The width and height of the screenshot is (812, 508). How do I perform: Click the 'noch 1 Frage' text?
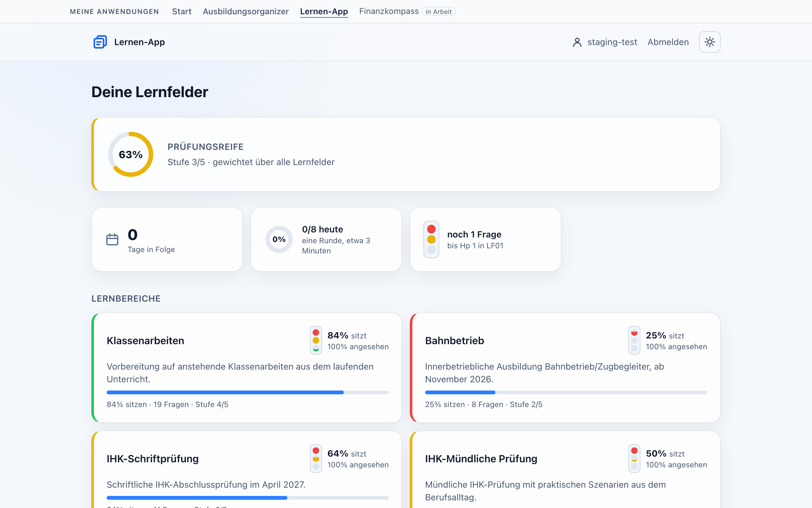474,234
